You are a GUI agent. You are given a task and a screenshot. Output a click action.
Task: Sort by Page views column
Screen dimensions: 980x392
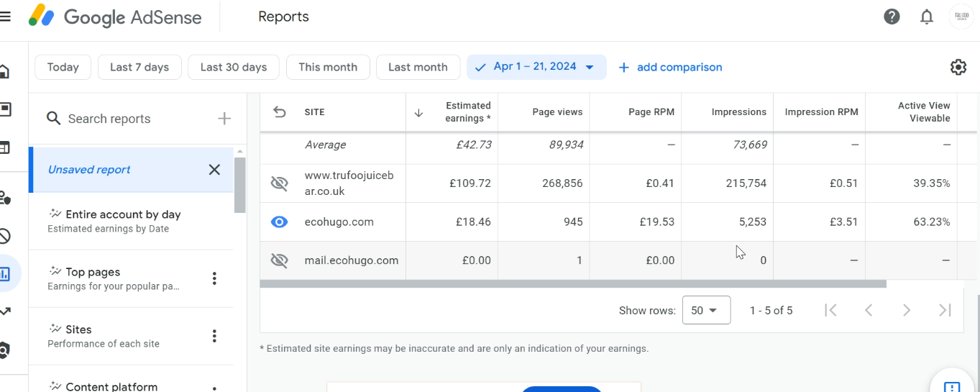tap(557, 112)
